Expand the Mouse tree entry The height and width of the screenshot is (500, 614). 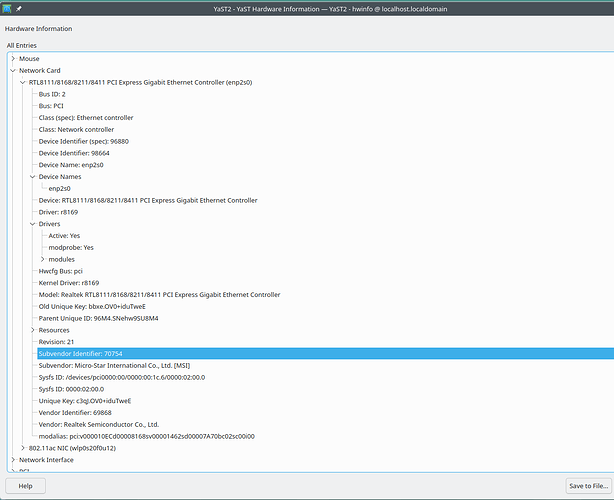point(13,58)
